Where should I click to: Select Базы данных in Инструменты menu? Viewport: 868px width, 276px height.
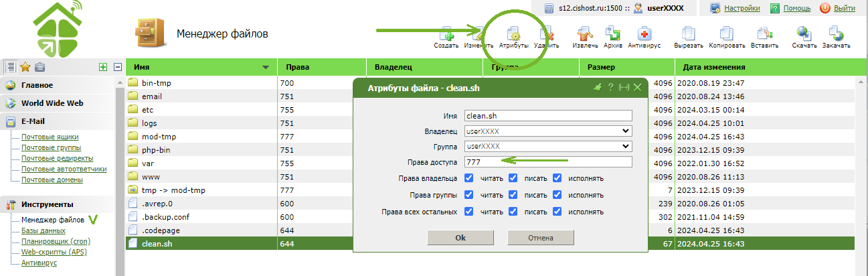pyautogui.click(x=43, y=230)
